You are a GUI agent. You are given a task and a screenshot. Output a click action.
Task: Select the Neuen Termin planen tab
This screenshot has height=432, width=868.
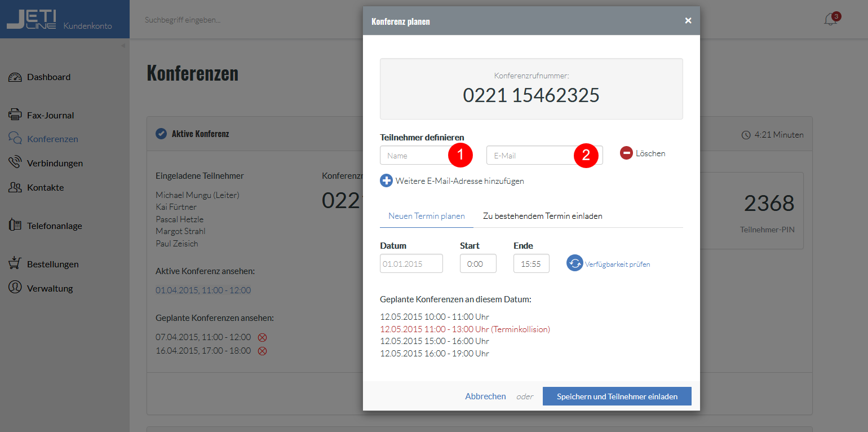(427, 216)
